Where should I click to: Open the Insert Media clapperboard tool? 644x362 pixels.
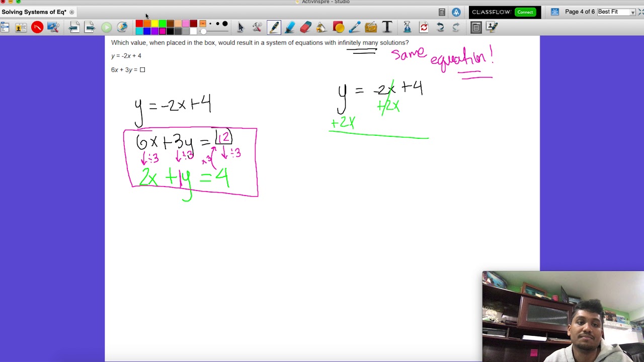tap(371, 27)
